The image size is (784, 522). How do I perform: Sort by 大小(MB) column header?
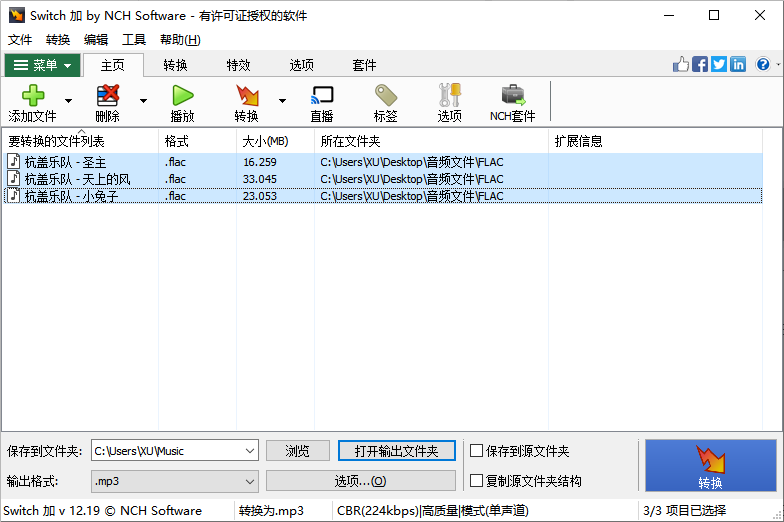point(276,142)
